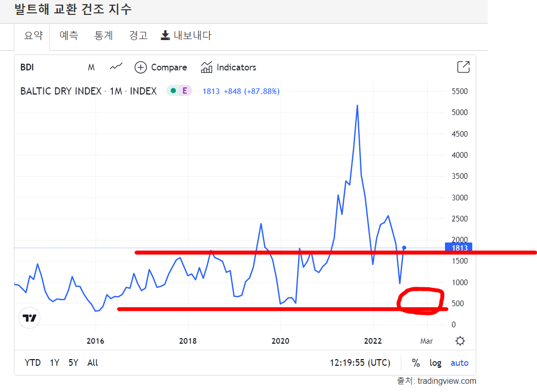This screenshot has width=537, height=392.
Task: Open the BDI symbol search
Action: click(x=27, y=67)
